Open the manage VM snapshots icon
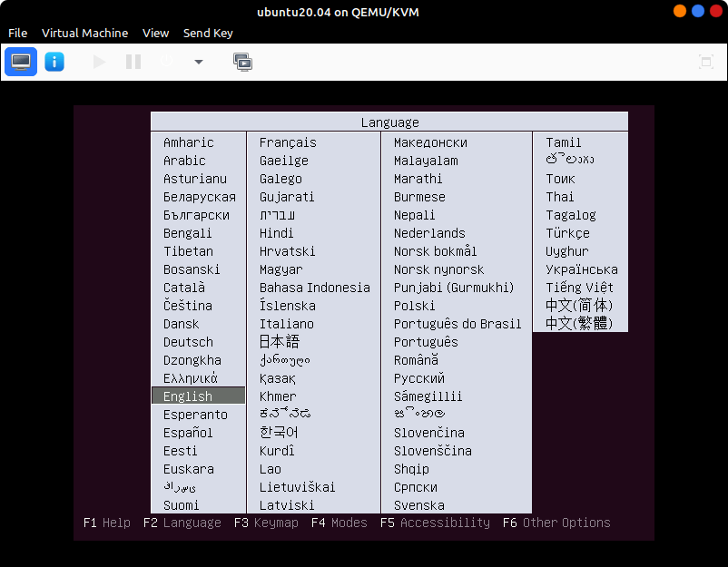Screen dimensions: 728x567 [x=242, y=62]
